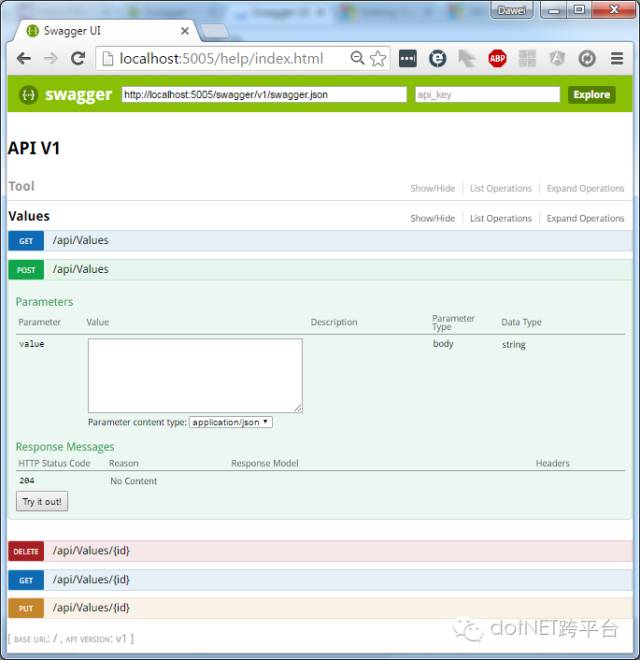This screenshot has width=640, height=660.
Task: Click the grey shield Angular extension icon
Action: (x=557, y=59)
